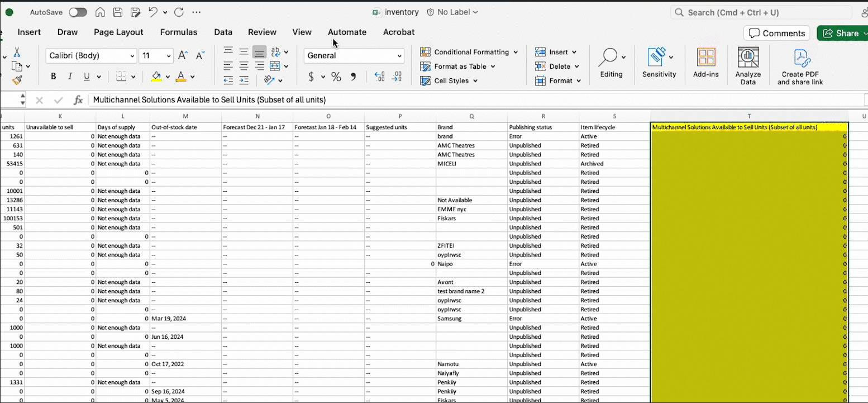
Task: Select the Format Painter brush
Action: pyautogui.click(x=17, y=80)
